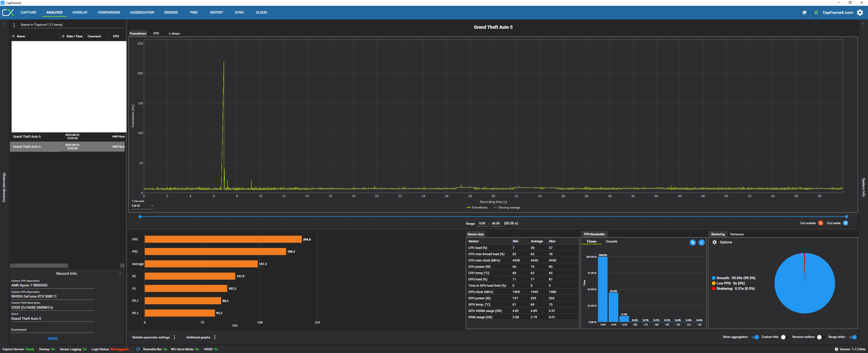Open the Additional graphs dots menu
This screenshot has width=868, height=353.
[215, 337]
